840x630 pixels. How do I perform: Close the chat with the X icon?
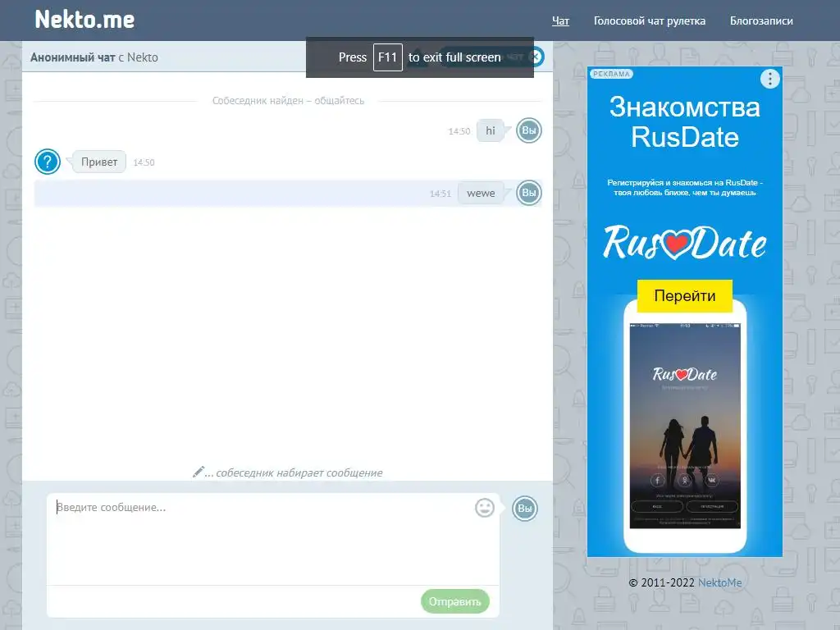pyautogui.click(x=535, y=57)
